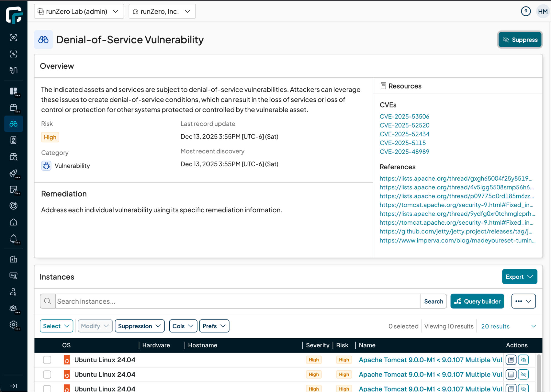Click the Query builder button
This screenshot has height=392, width=551.
477,301
